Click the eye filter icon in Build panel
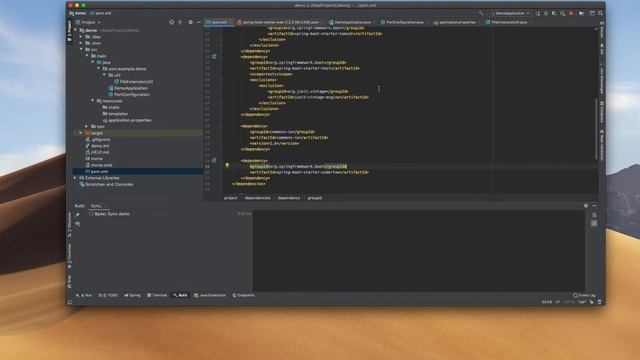640x360 pixels. (78, 224)
